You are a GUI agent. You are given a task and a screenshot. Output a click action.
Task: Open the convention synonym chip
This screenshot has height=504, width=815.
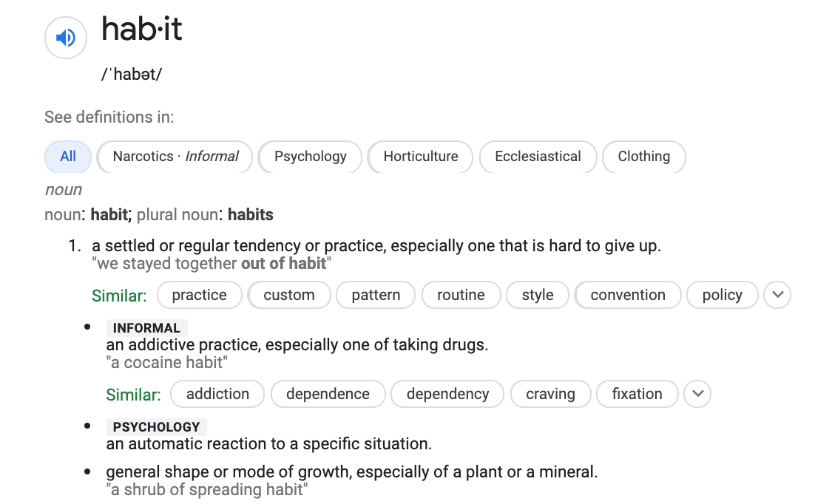point(628,295)
